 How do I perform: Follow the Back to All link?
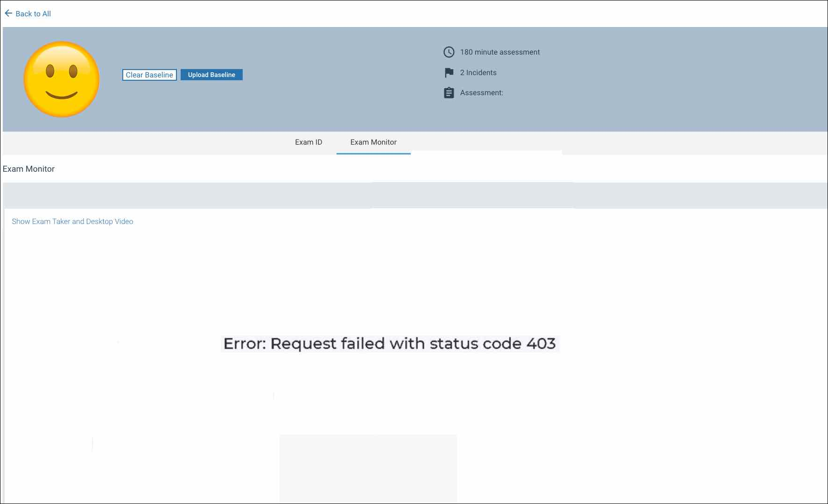(x=33, y=14)
